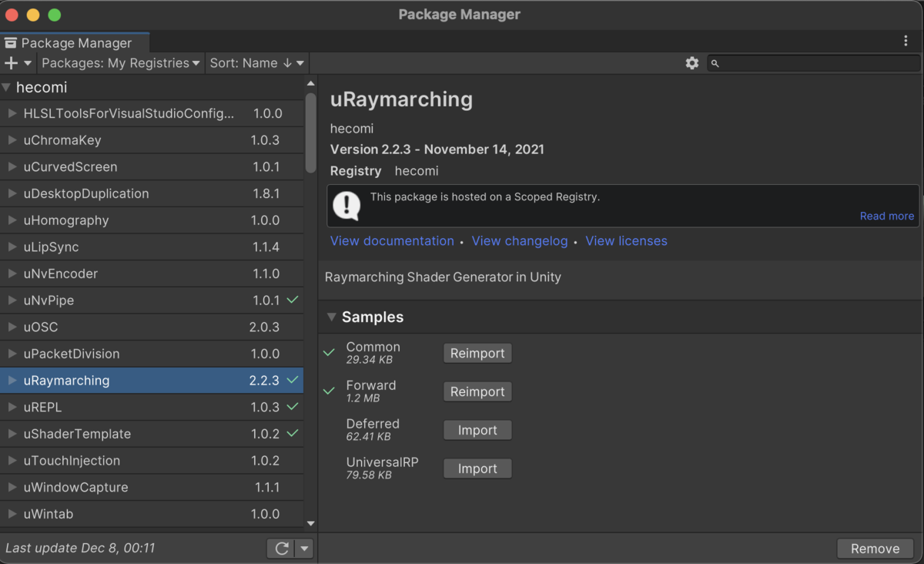Expand the uNvEncoder package versions

pos(12,274)
